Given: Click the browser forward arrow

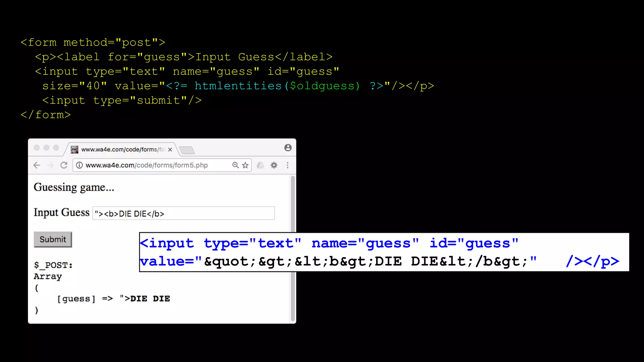Looking at the screenshot, I should pyautogui.click(x=50, y=165).
